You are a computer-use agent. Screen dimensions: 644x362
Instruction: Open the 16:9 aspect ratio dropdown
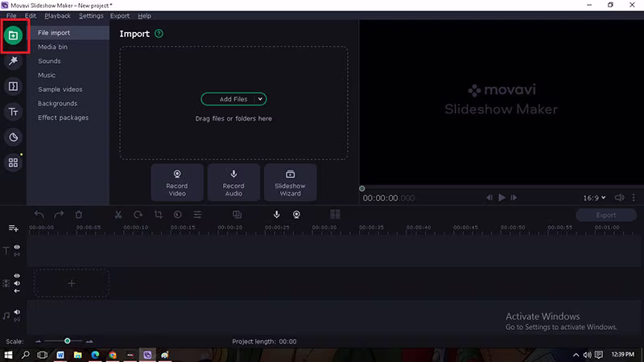pyautogui.click(x=594, y=198)
